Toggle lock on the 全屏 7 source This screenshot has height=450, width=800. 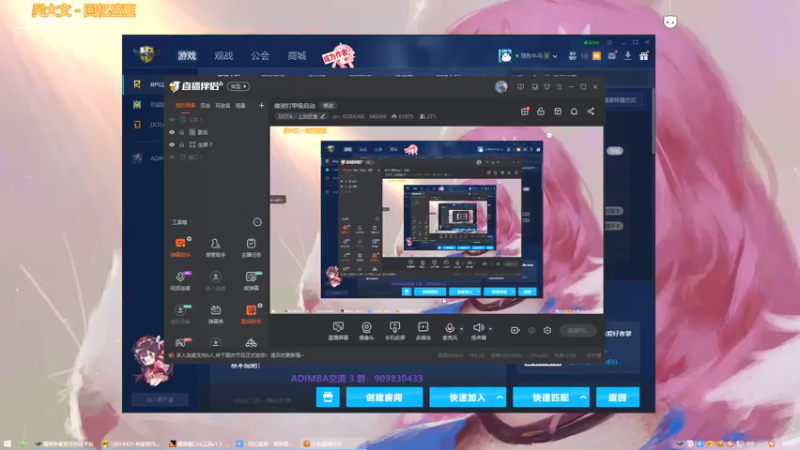pos(182,145)
